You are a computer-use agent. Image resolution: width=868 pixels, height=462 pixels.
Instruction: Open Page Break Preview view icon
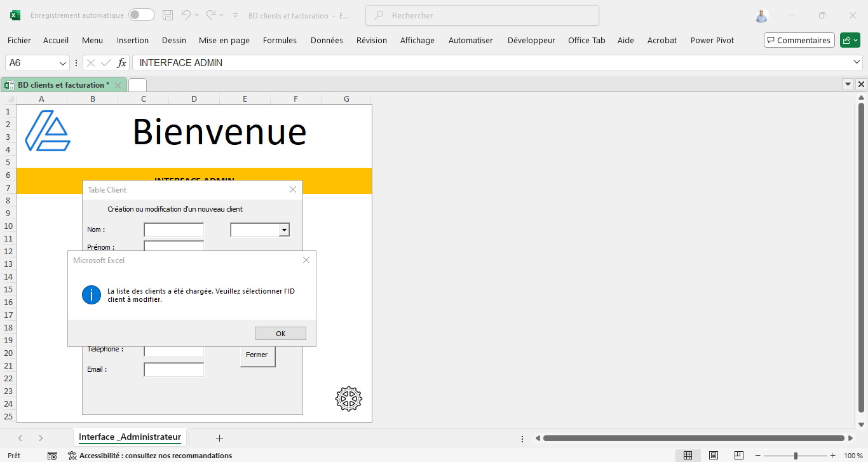coord(739,456)
